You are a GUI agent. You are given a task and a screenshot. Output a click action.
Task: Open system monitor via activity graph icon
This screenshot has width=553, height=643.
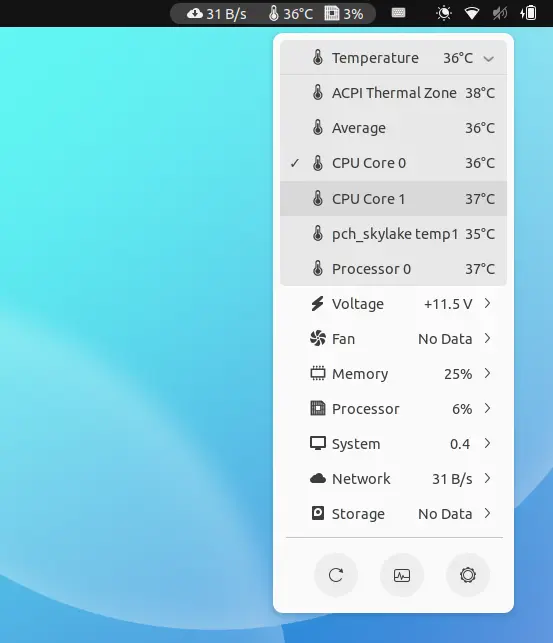click(402, 575)
